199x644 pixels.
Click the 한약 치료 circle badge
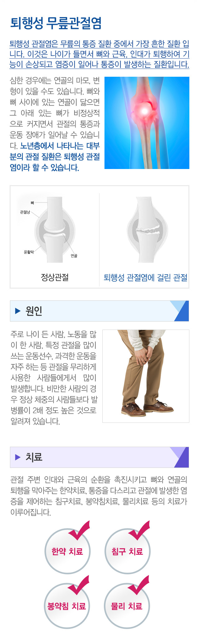[x=67, y=551]
